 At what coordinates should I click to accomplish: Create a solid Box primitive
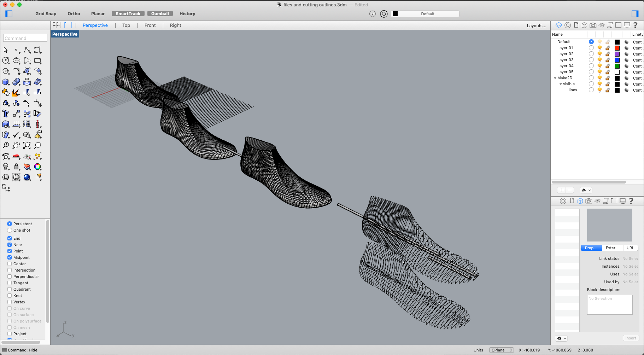(6, 82)
